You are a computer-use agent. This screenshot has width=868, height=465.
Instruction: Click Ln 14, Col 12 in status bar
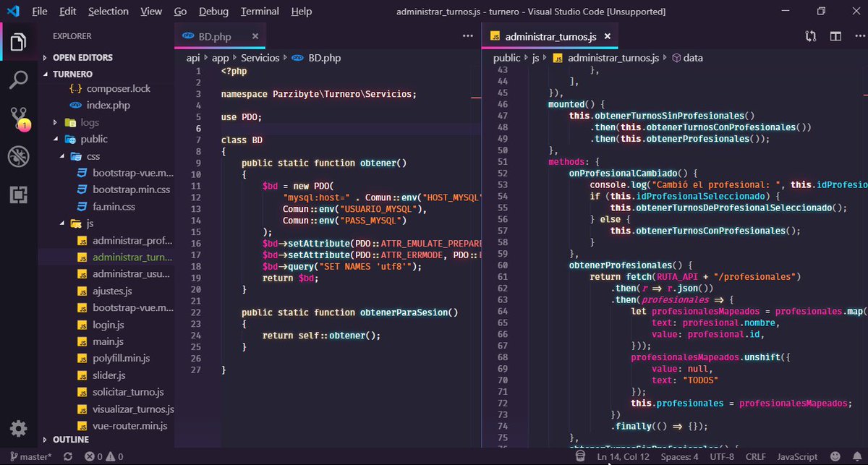click(x=624, y=457)
